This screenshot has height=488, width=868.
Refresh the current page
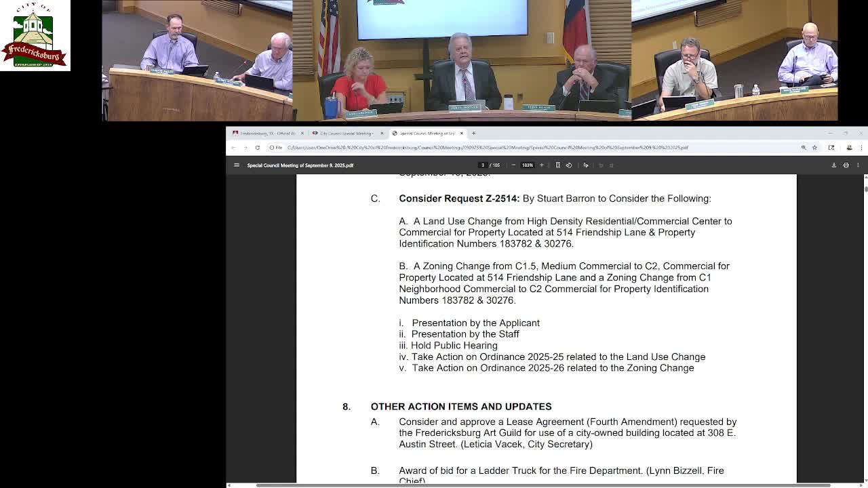(258, 147)
